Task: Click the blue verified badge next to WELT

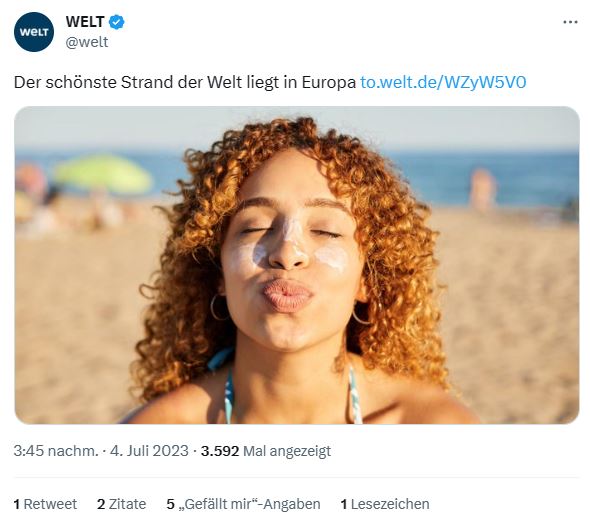Action: point(117,22)
